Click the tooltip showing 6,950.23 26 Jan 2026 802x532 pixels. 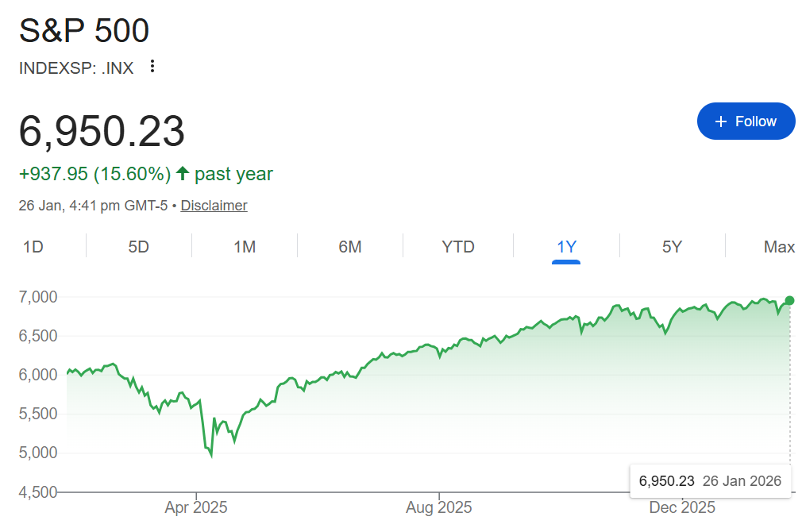pos(711,480)
